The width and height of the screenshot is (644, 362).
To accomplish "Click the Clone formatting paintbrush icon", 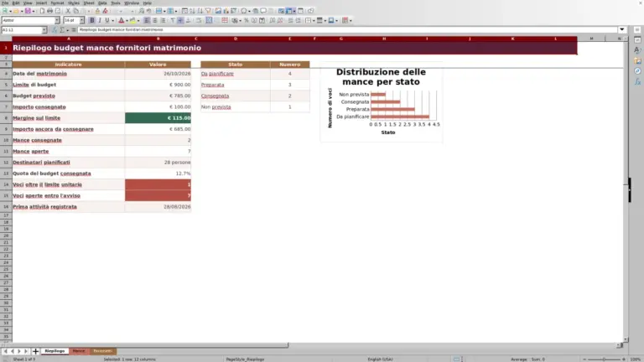I will tap(97, 11).
